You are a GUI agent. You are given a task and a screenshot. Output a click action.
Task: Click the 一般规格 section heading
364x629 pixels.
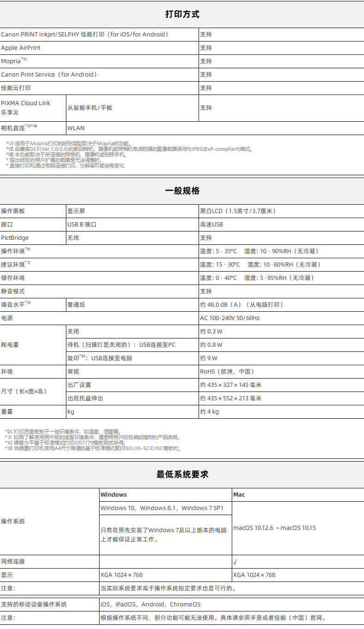click(x=182, y=191)
